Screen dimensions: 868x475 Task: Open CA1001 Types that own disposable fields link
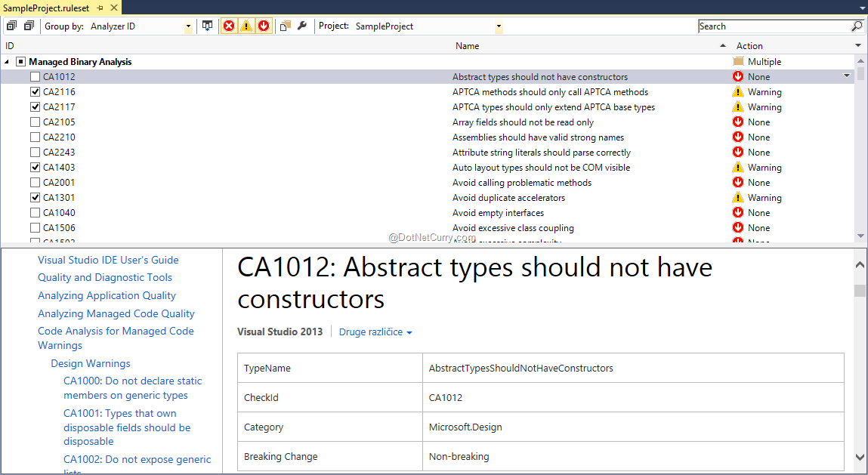128,427
